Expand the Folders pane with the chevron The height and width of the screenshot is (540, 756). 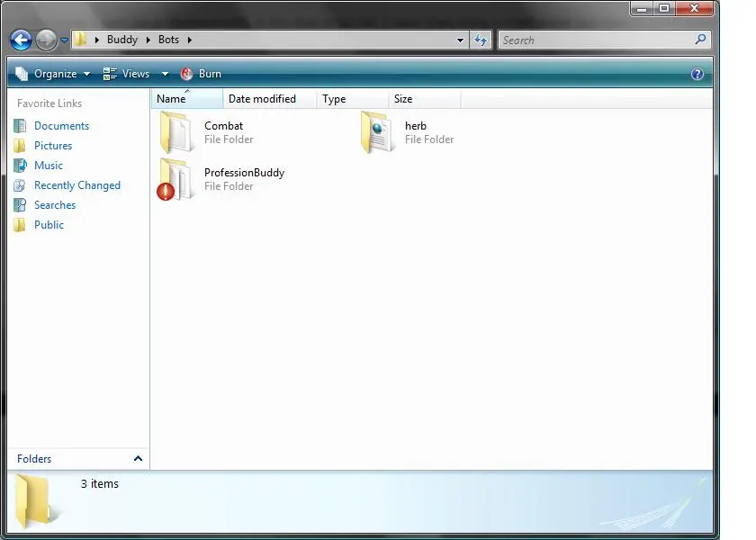pyautogui.click(x=138, y=458)
